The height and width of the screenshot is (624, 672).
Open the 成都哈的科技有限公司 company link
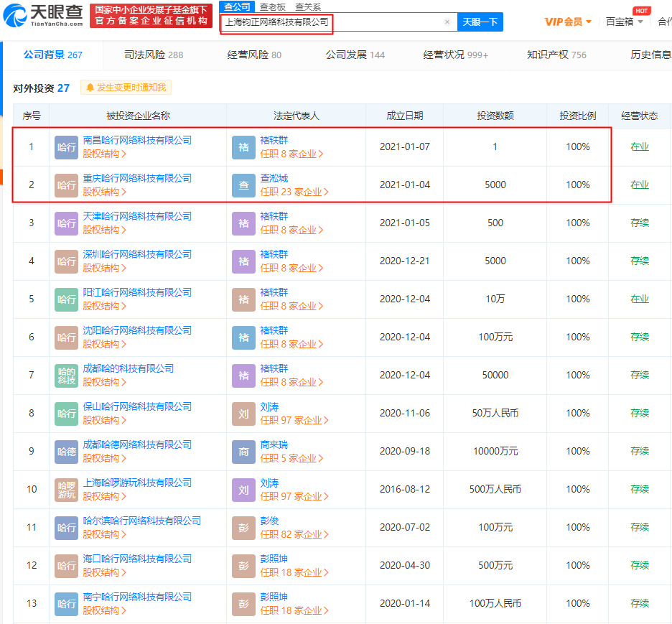[128, 368]
